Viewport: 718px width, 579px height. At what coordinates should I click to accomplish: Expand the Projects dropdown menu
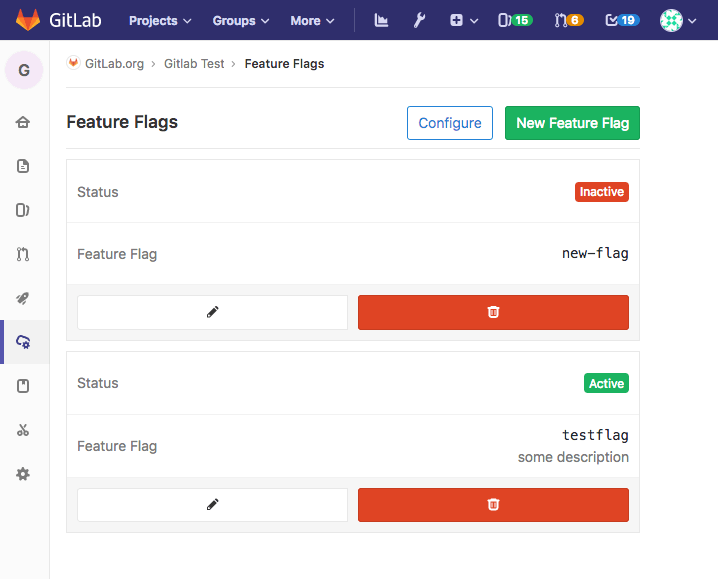(x=160, y=20)
